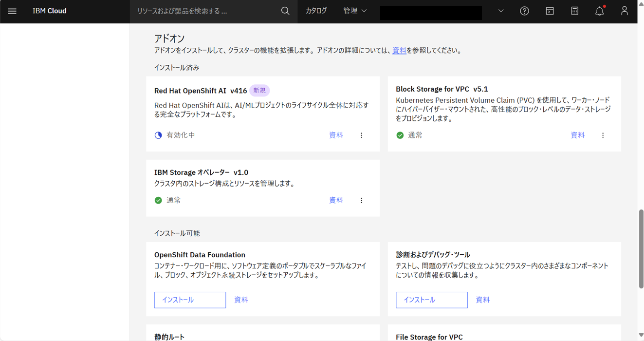This screenshot has height=341, width=644.
Task: Go to IBM Cloud home logo
Action: (50, 11)
